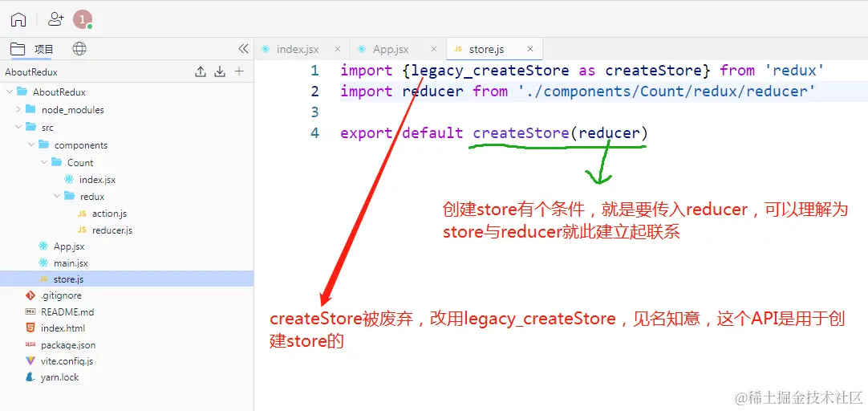Upload files to AboutRedux project
Screen dimensions: 868x411
click(201, 71)
